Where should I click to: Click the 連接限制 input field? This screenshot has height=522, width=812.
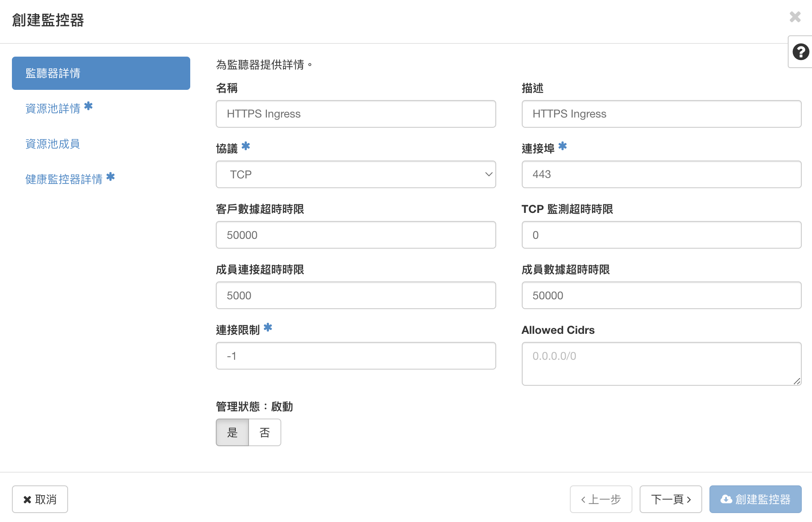click(356, 356)
